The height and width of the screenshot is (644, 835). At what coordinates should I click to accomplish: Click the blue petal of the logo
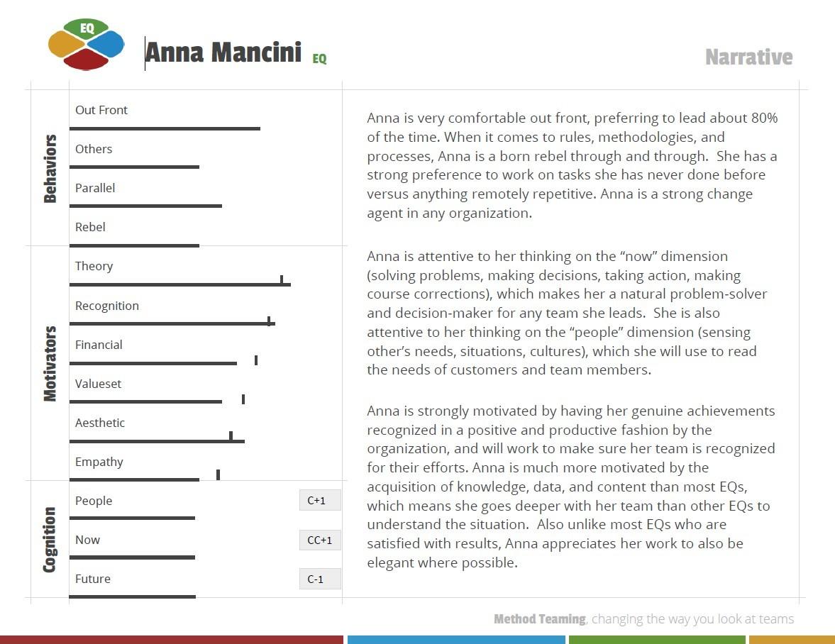click(106, 44)
